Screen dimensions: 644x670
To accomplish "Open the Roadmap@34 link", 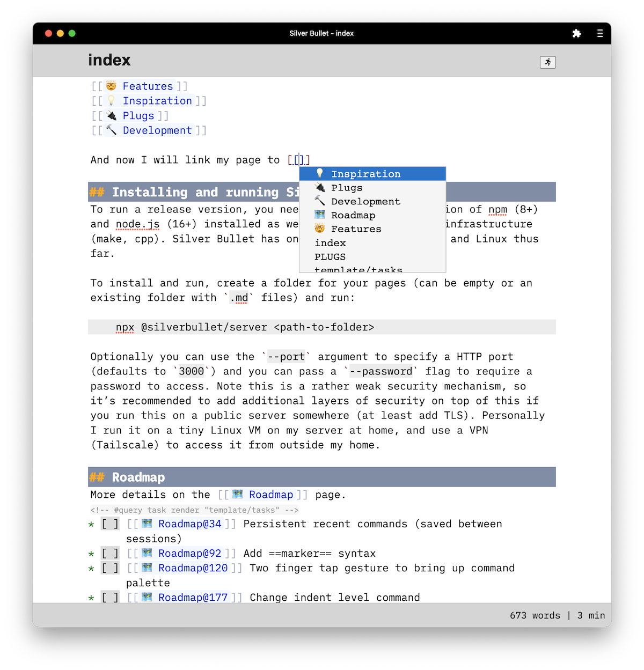I will (x=190, y=524).
